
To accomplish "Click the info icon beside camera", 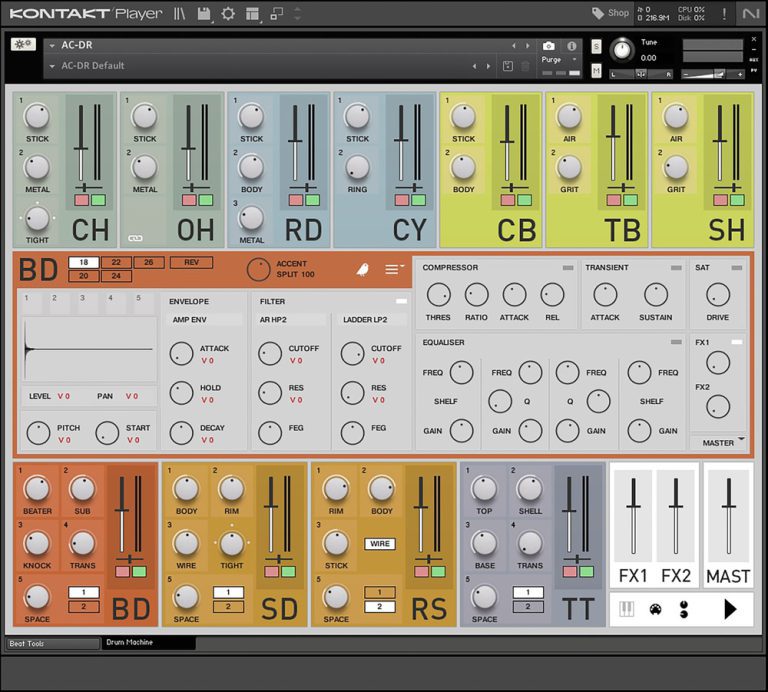I will coord(572,46).
